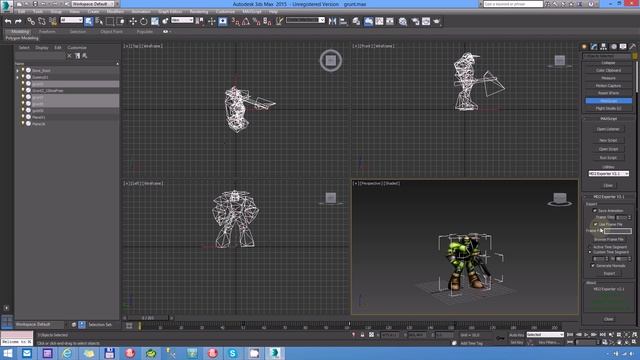Screen dimensions: 640x360
Task: Open the reference coordinate system dropdown
Action: point(182,20)
